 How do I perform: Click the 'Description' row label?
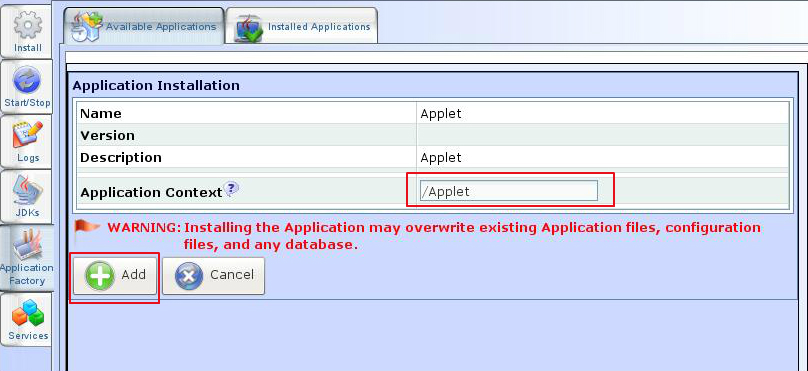tap(121, 157)
